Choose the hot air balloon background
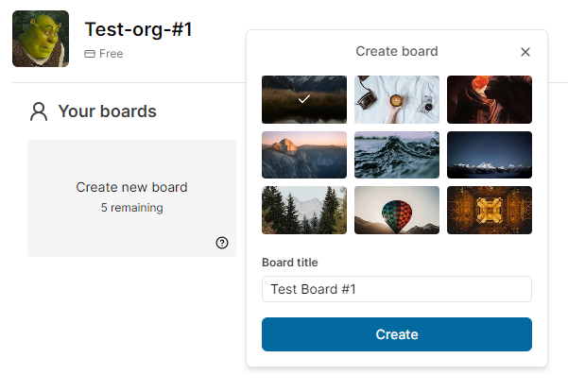This screenshot has width=568, height=392. coord(397,210)
